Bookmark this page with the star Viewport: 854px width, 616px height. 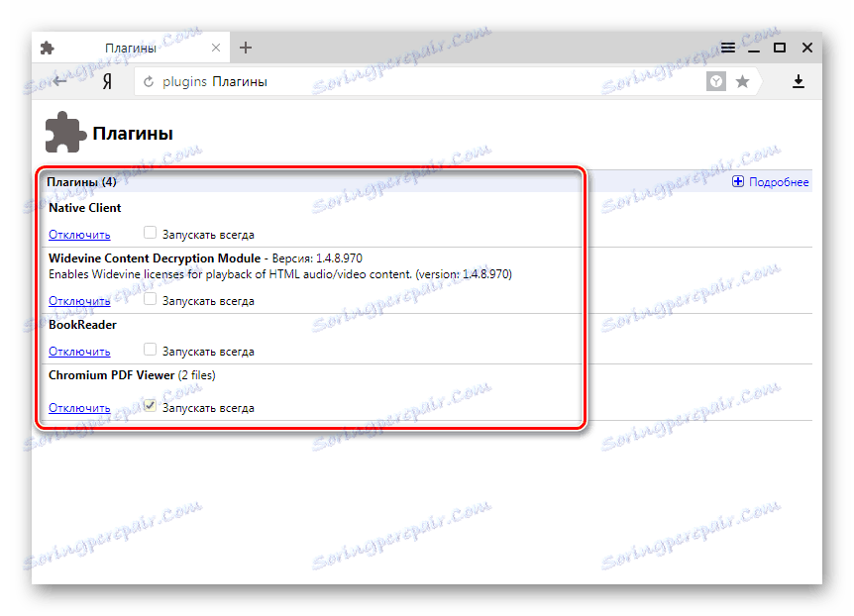click(742, 81)
